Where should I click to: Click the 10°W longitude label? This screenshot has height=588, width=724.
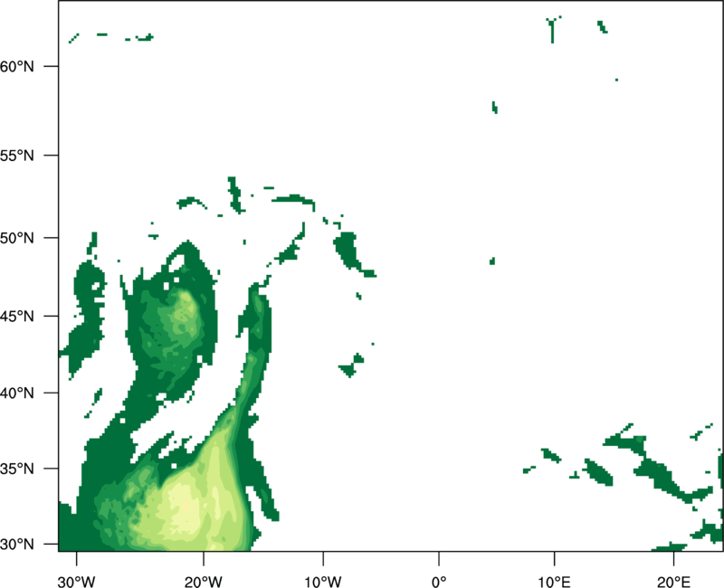click(323, 582)
